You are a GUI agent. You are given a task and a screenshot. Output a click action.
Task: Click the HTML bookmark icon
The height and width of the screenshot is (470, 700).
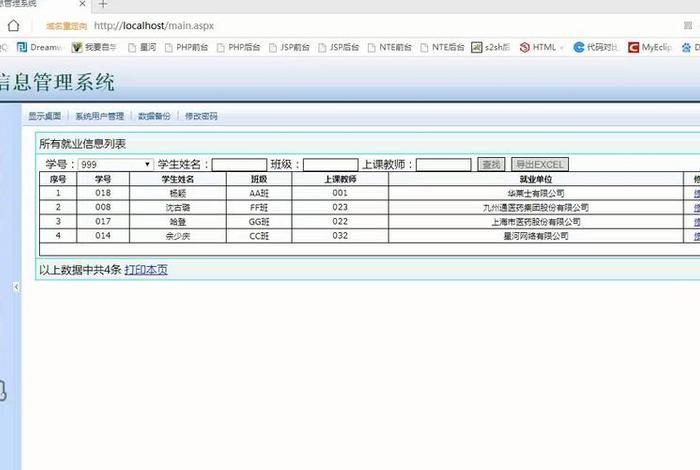(x=524, y=47)
